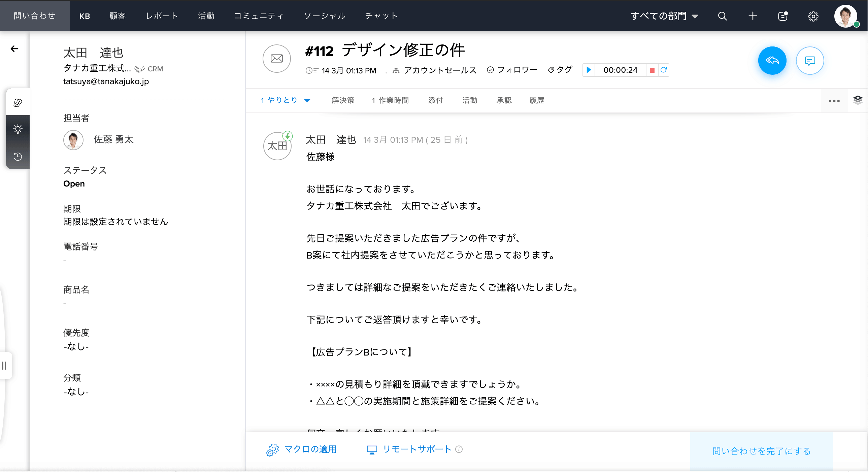The width and height of the screenshot is (868, 472).
Task: Click the plus add-new icon
Action: click(753, 16)
